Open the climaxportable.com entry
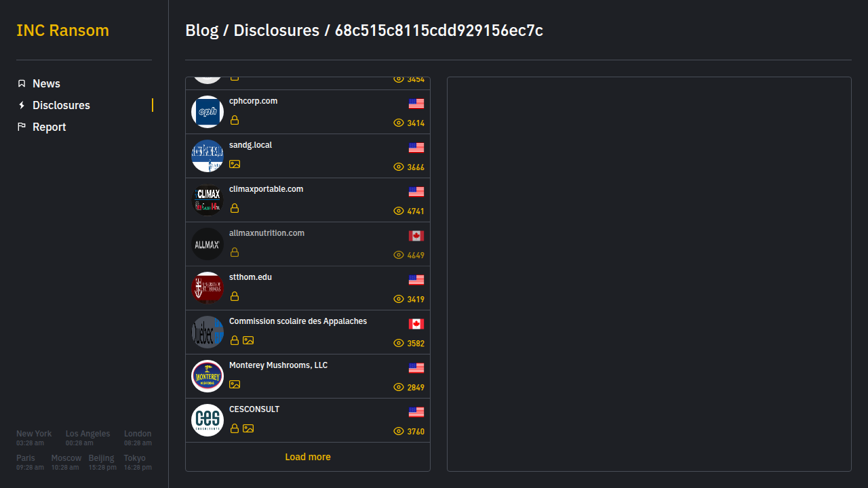Screen dimensions: 868x488 tap(308, 200)
